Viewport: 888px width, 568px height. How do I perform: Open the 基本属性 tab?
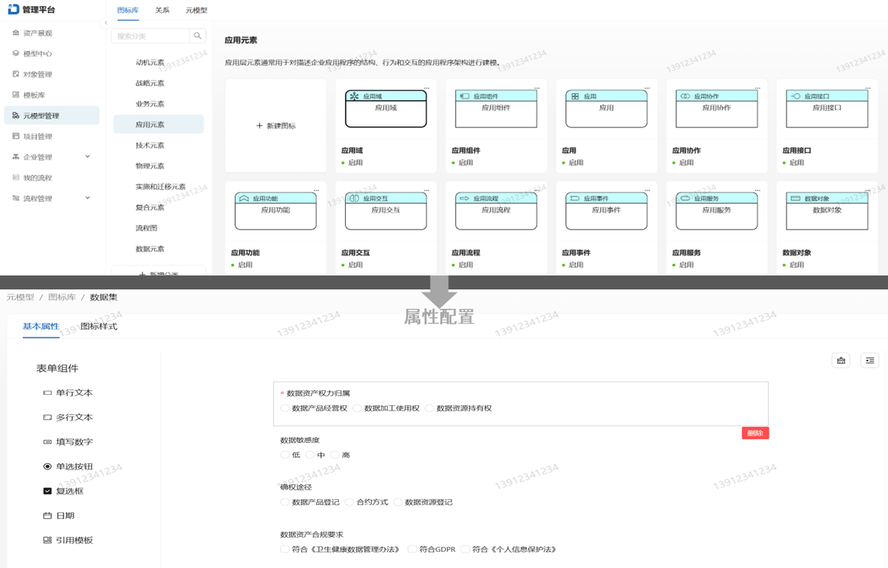41,326
